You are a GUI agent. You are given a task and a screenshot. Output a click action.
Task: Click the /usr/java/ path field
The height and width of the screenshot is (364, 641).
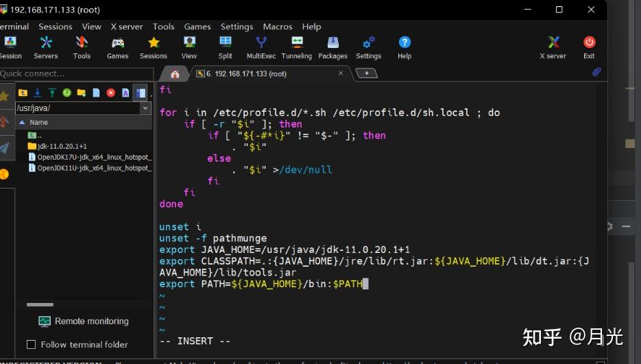click(x=77, y=108)
